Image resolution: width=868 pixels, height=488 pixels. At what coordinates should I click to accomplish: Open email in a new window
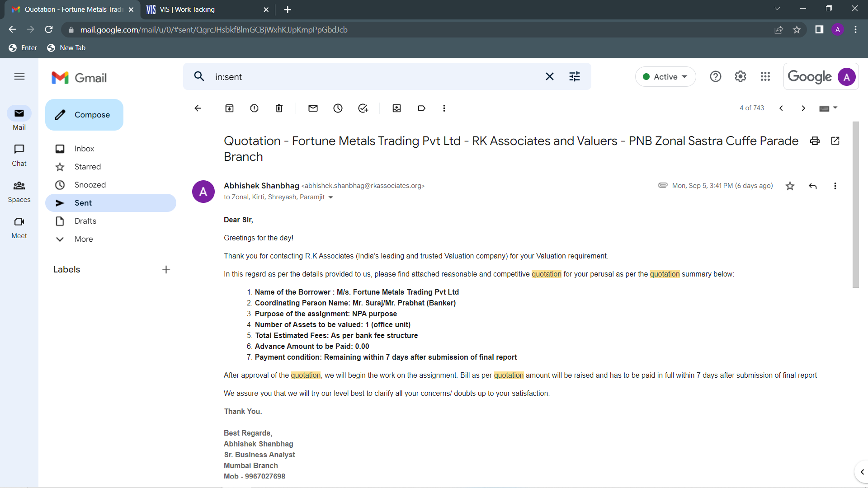[835, 141]
